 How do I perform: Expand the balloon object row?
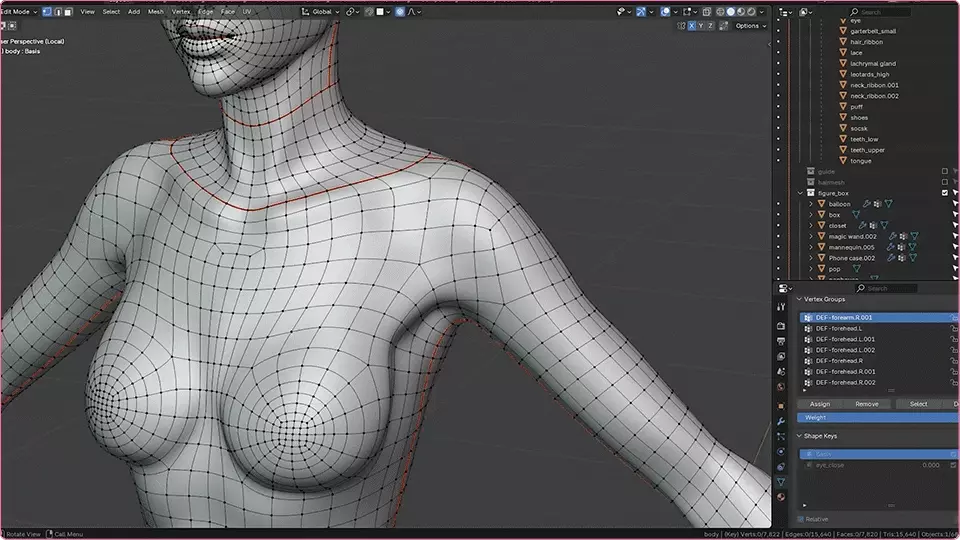pyautogui.click(x=811, y=204)
